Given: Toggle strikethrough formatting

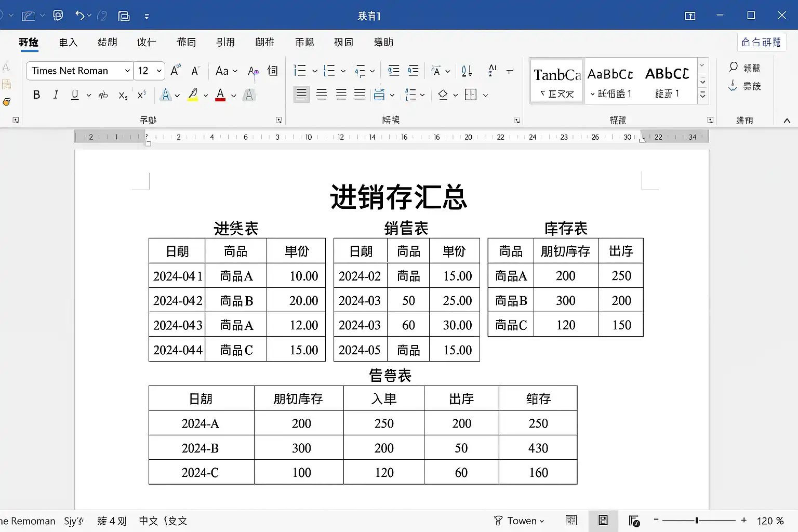Looking at the screenshot, I should click(103, 95).
